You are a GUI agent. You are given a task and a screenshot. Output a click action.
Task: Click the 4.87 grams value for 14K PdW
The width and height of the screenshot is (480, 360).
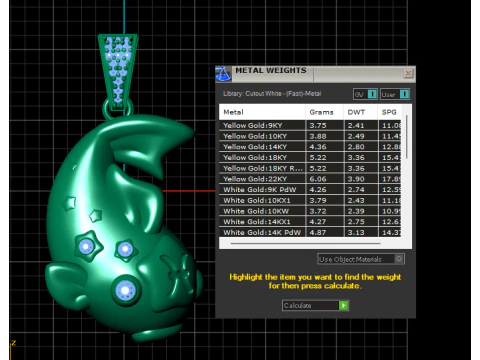tap(318, 232)
